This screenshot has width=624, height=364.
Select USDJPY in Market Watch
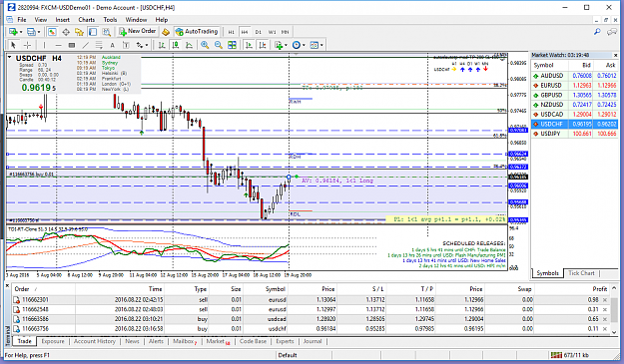pos(575,134)
